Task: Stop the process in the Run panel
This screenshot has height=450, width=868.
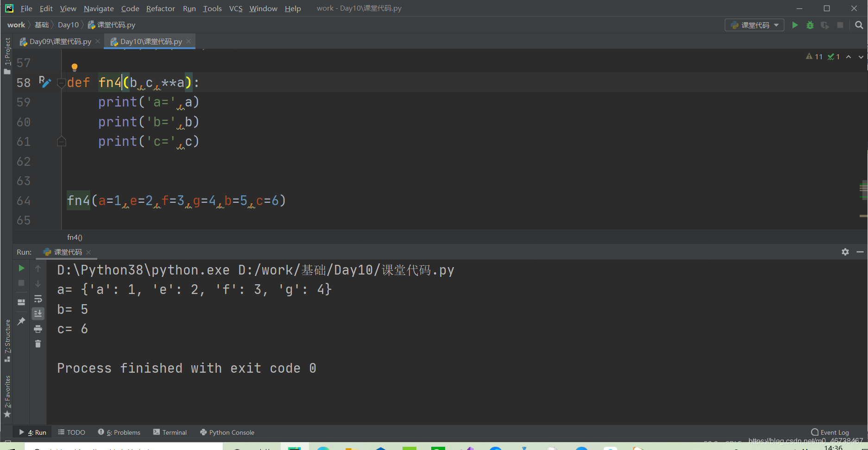Action: (21, 283)
